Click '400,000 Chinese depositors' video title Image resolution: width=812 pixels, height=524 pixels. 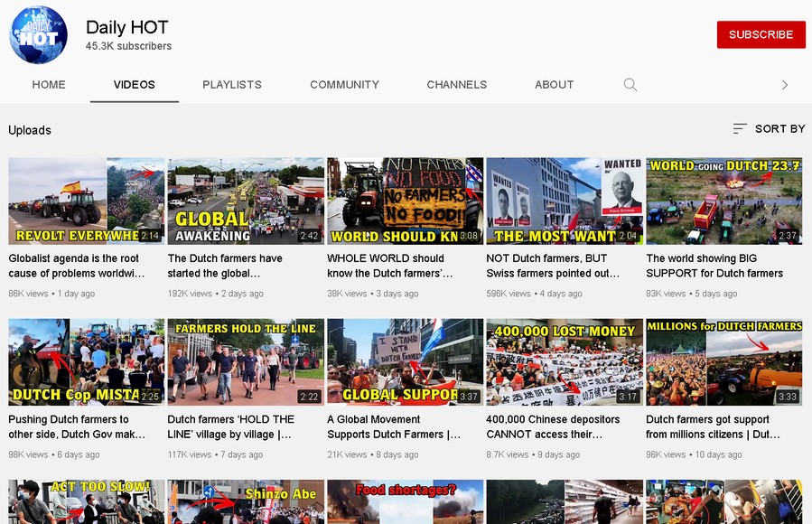tap(553, 426)
